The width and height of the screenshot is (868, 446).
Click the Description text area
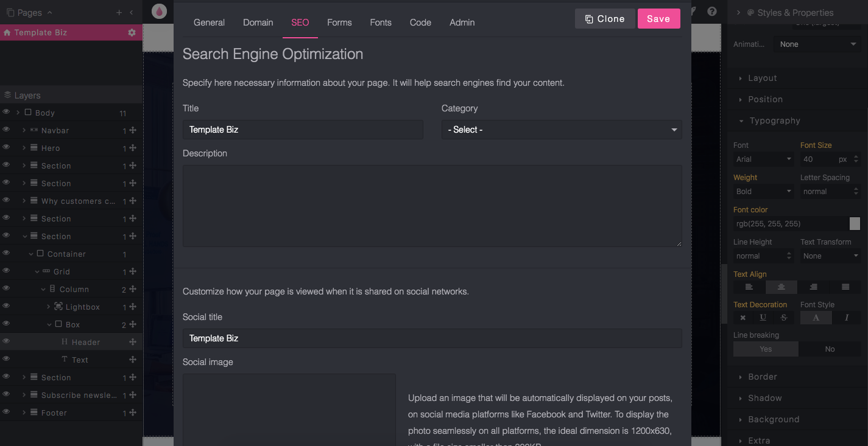[x=432, y=206]
